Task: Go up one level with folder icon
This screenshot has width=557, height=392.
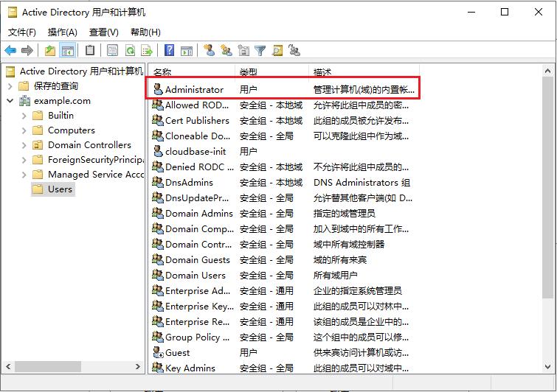Action: 50,51
